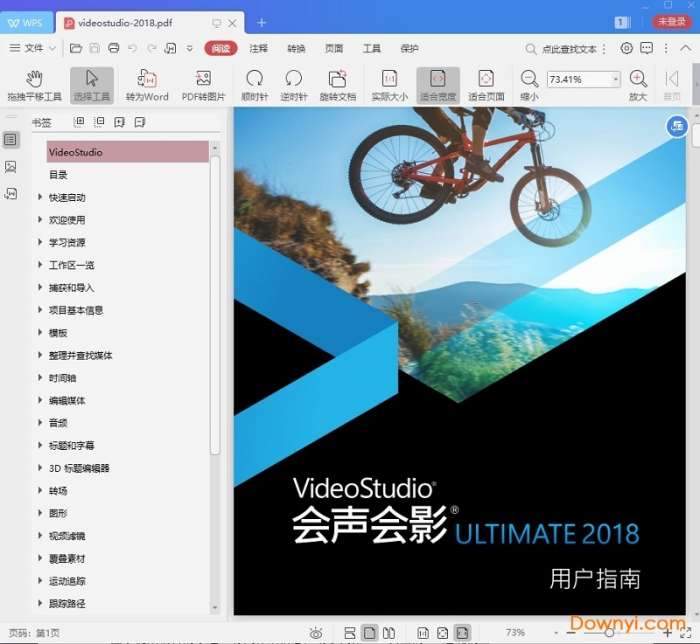Open file with the folder icon
This screenshot has width=700, height=644.
(76, 48)
